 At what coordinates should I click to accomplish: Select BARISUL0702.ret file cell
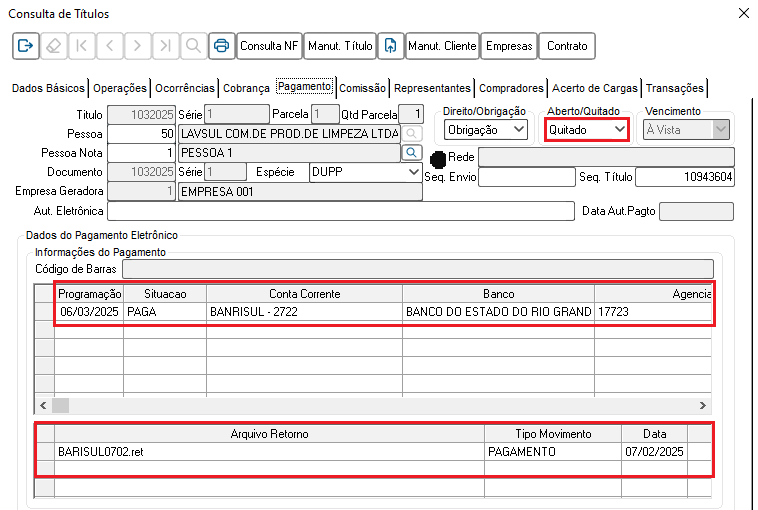269,452
